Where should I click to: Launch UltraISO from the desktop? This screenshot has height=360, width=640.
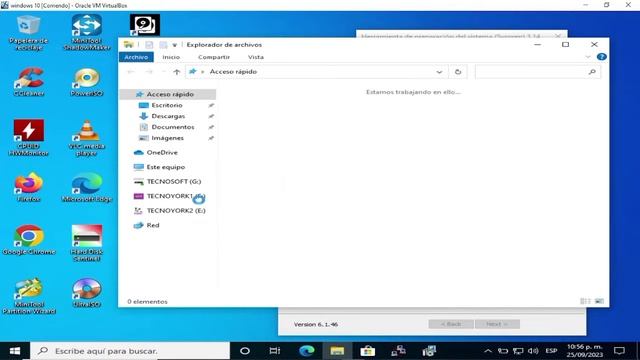pyautogui.click(x=87, y=293)
